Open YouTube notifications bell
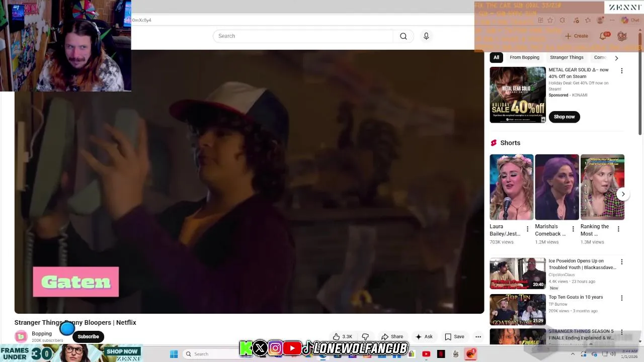The height and width of the screenshot is (362, 644). tap(603, 36)
